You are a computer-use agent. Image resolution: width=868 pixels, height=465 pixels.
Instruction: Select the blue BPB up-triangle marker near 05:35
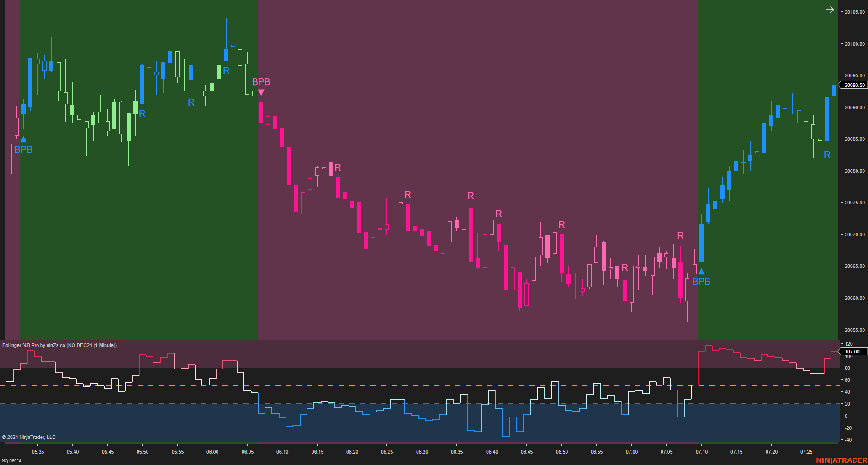24,139
